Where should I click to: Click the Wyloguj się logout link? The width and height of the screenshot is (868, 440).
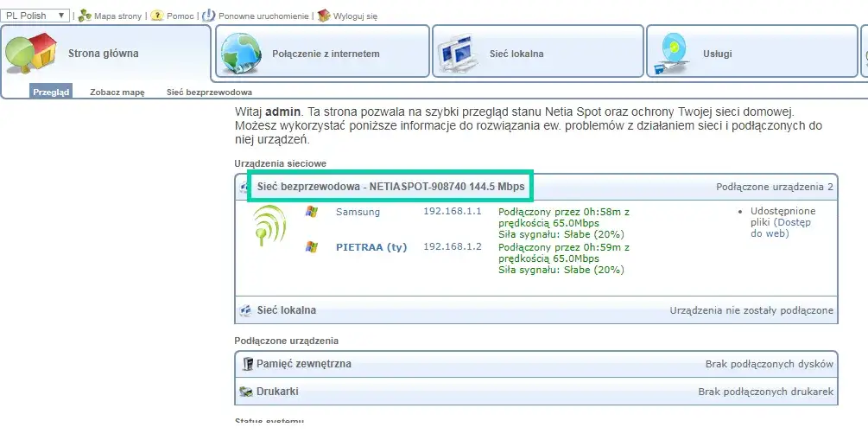click(x=355, y=16)
